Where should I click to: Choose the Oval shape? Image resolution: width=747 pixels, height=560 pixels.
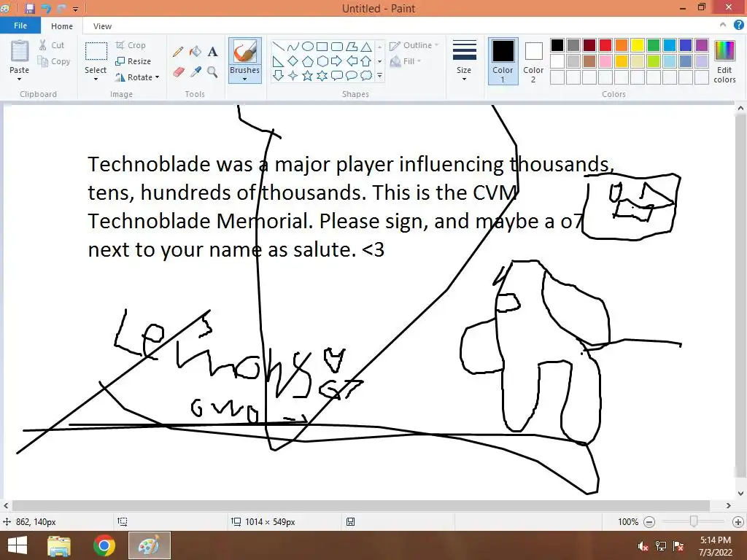308,46
